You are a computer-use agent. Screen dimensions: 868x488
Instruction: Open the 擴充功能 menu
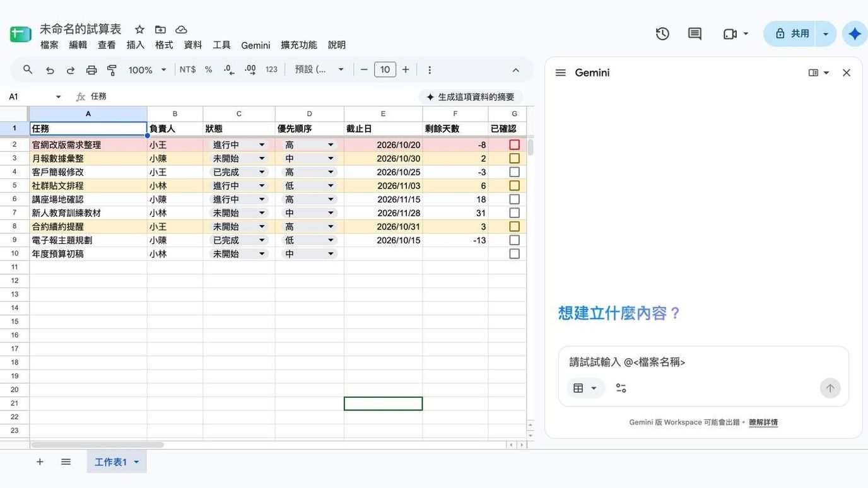tap(299, 45)
